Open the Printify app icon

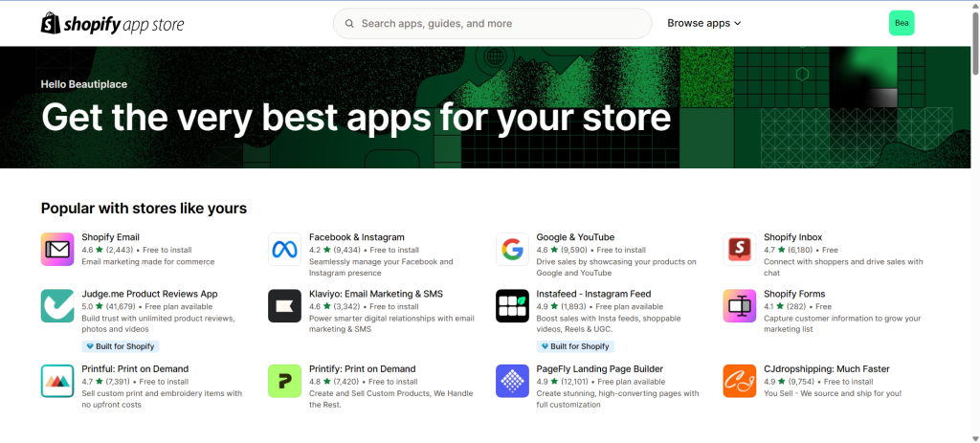click(x=284, y=380)
